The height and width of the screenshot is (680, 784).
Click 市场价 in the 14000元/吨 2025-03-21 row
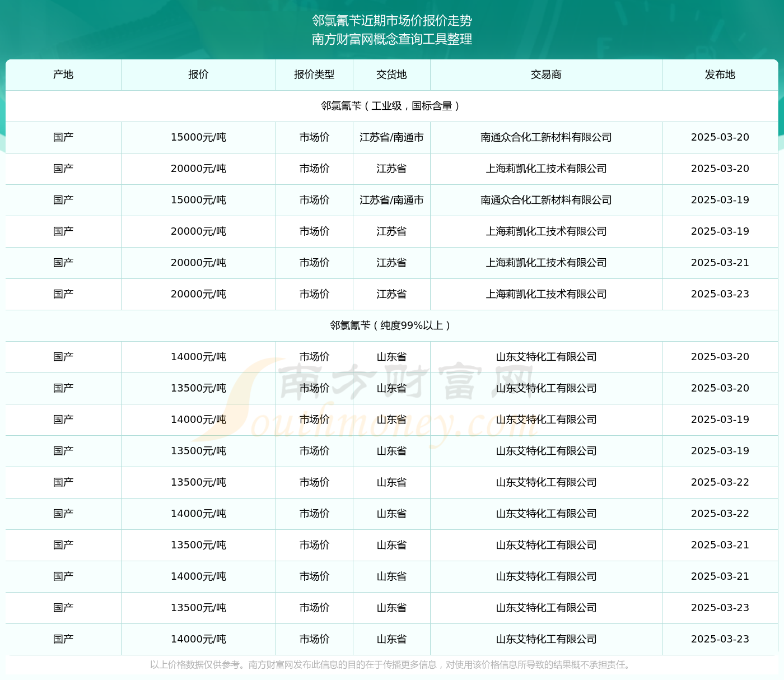point(314,576)
